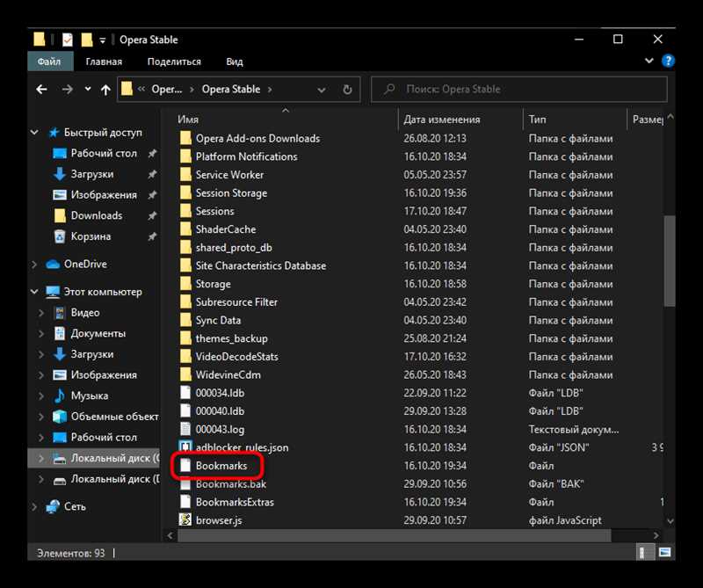
Task: Refresh the folder view
Action: [347, 90]
